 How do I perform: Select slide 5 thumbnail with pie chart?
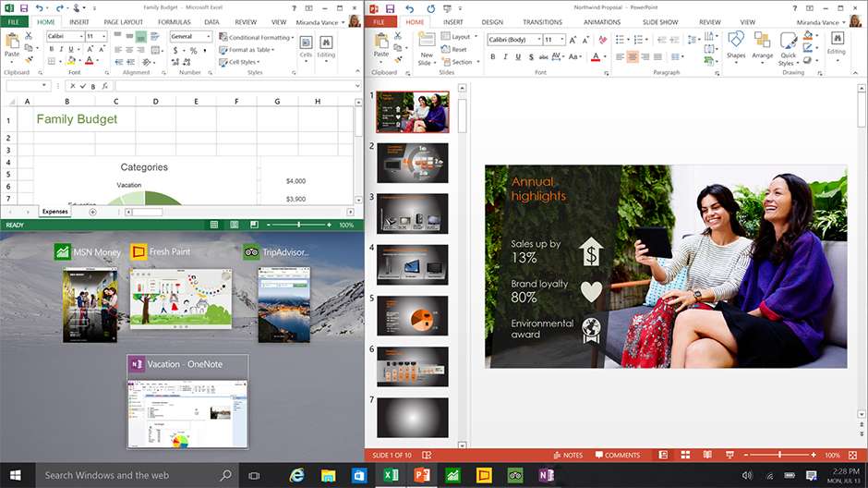pos(413,316)
